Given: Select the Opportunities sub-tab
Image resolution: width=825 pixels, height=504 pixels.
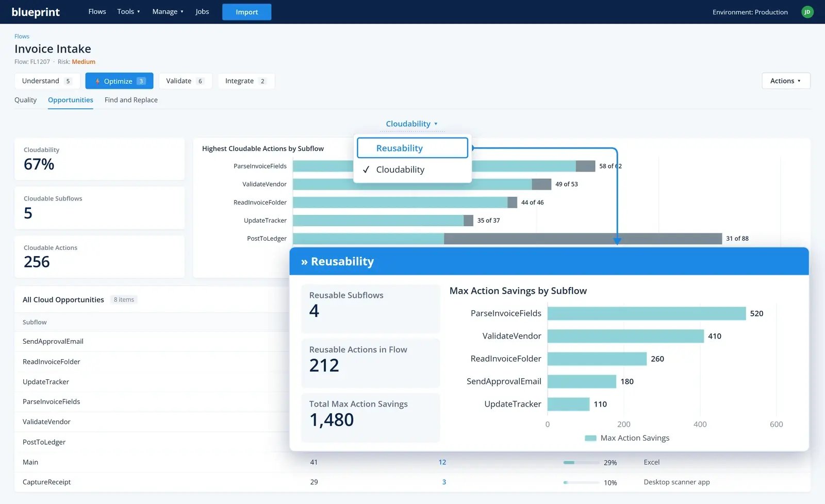Looking at the screenshot, I should 71,100.
